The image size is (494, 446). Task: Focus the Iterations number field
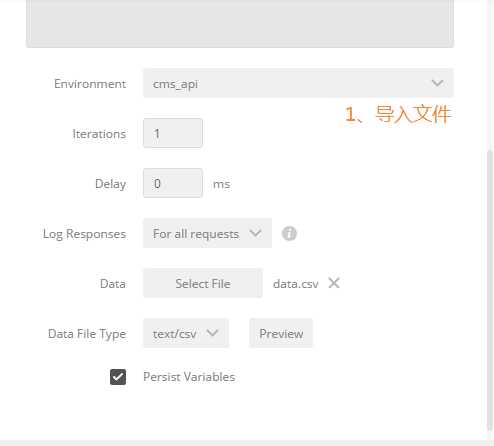173,133
